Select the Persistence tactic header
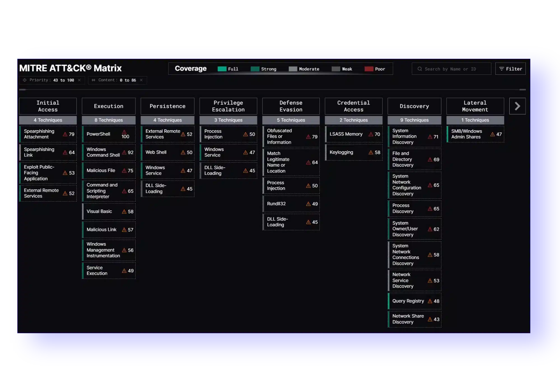 (167, 106)
